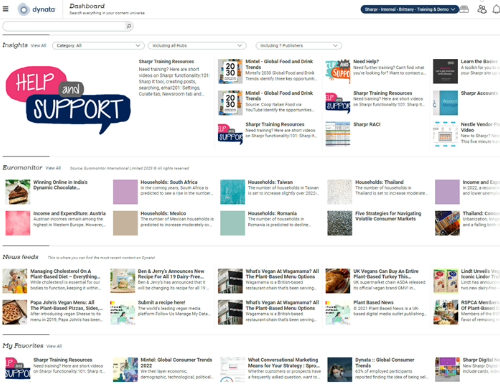
Task: Expand the Including 7 Publishers dropdown
Action: point(299,46)
